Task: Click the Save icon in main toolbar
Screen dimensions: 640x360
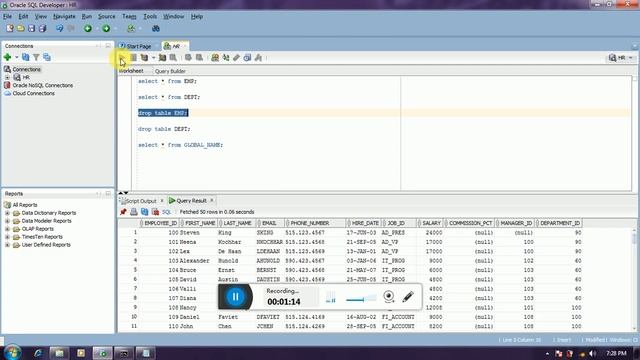Action: coord(31,28)
